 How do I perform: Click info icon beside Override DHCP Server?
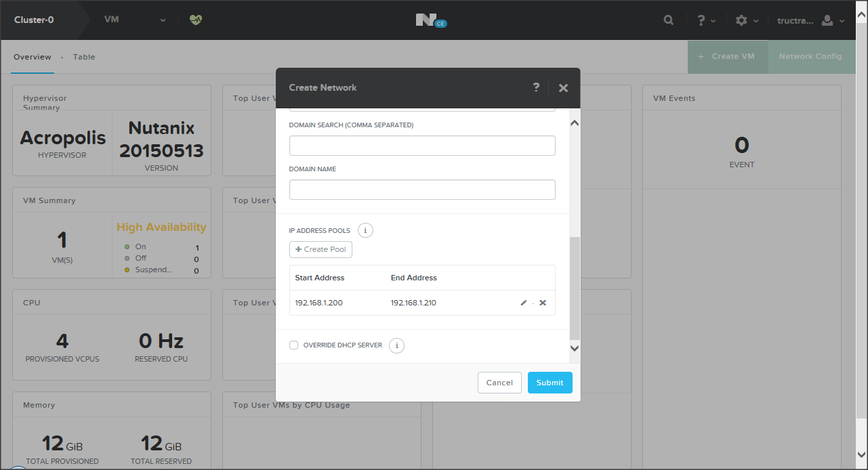[397, 345]
